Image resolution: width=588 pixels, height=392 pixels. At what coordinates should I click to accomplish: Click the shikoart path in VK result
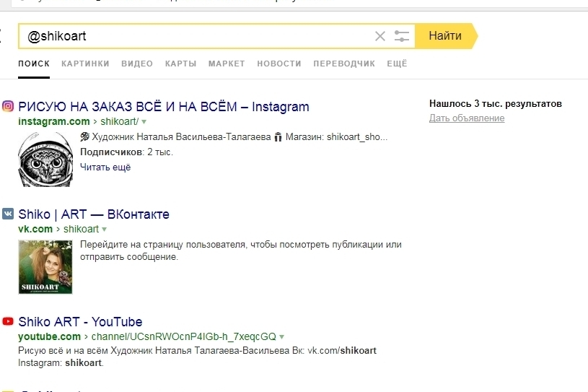click(81, 229)
